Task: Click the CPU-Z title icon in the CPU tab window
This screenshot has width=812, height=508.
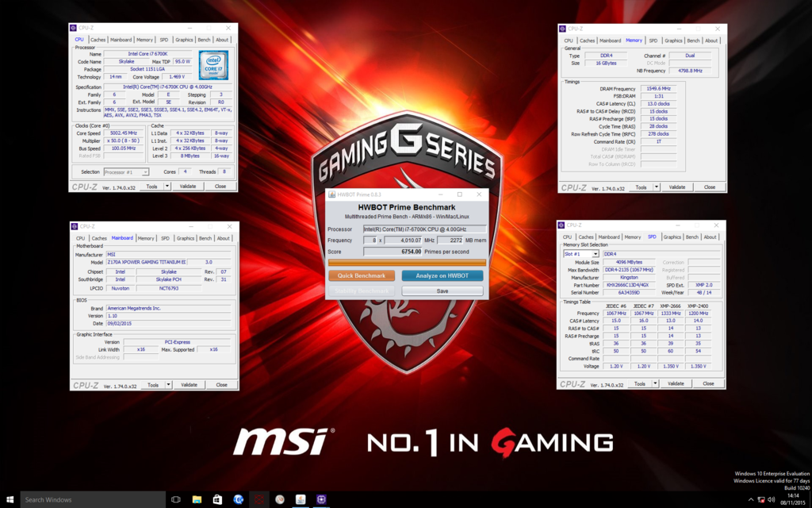Action: coord(74,28)
